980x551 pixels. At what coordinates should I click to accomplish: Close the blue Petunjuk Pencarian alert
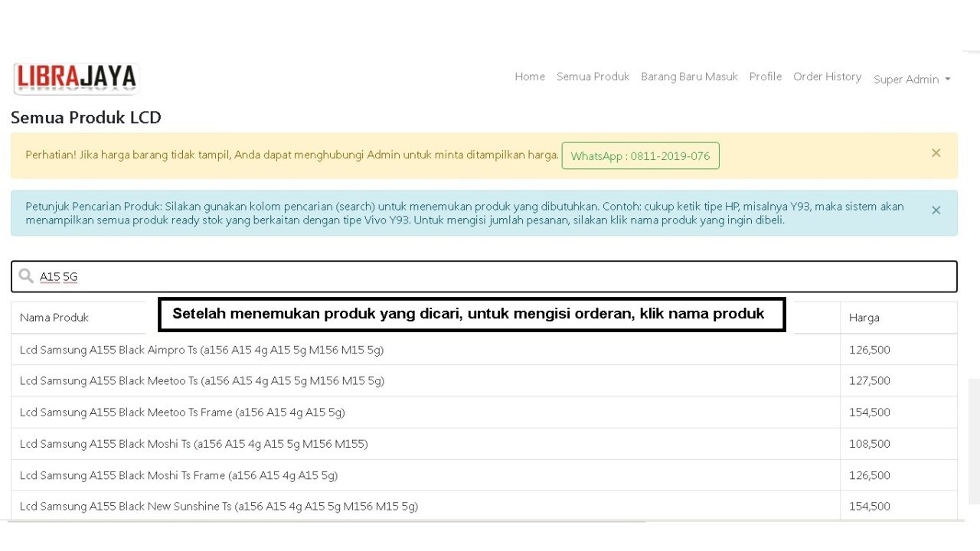936,210
